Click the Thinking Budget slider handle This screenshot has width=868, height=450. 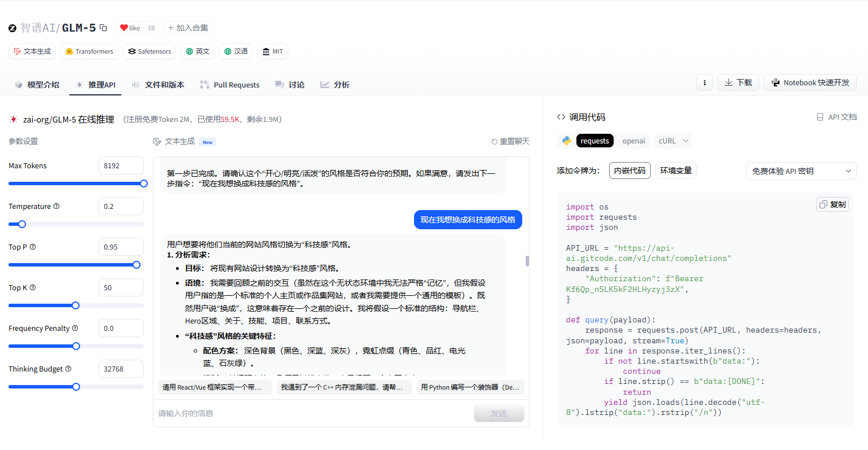pos(76,387)
